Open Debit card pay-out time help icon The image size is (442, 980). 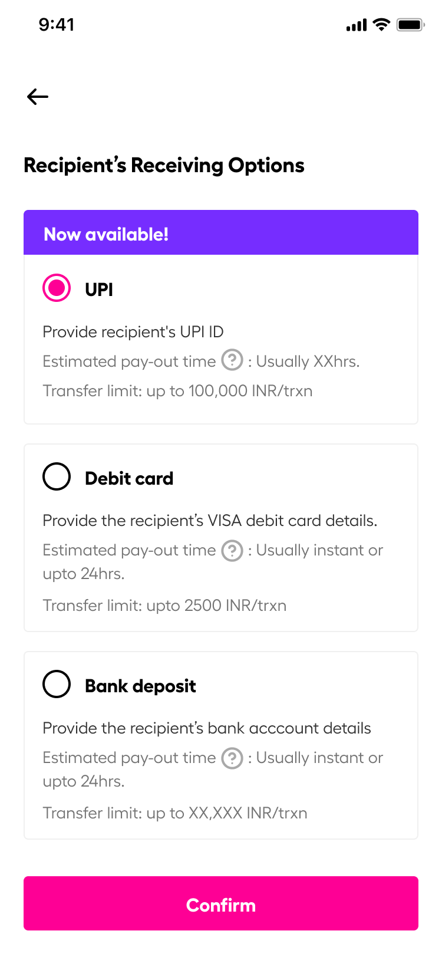coord(232,550)
